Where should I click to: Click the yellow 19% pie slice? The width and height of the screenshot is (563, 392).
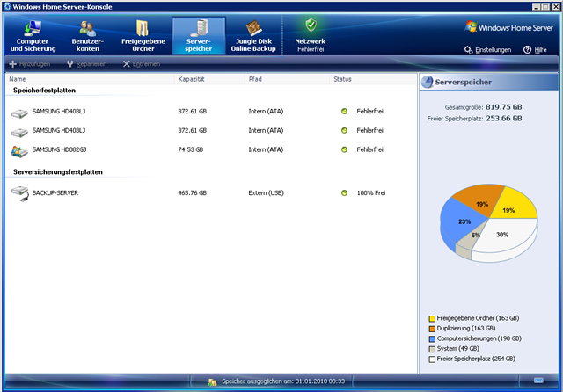[514, 207]
